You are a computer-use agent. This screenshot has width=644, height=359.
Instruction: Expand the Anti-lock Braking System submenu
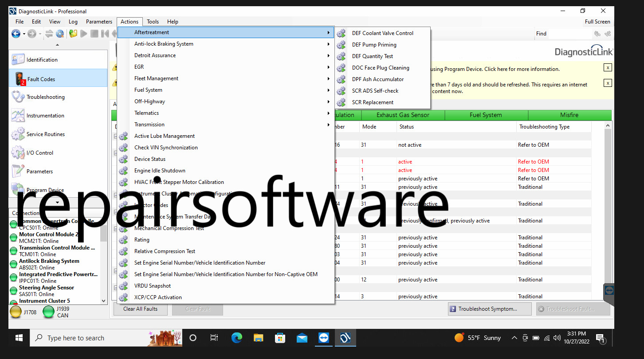point(226,44)
